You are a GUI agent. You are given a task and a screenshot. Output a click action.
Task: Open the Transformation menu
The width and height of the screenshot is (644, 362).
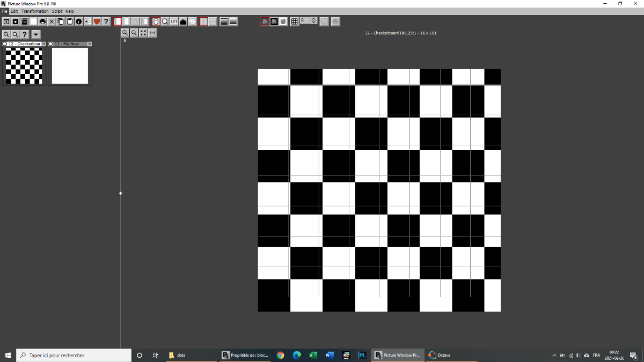pyautogui.click(x=35, y=11)
